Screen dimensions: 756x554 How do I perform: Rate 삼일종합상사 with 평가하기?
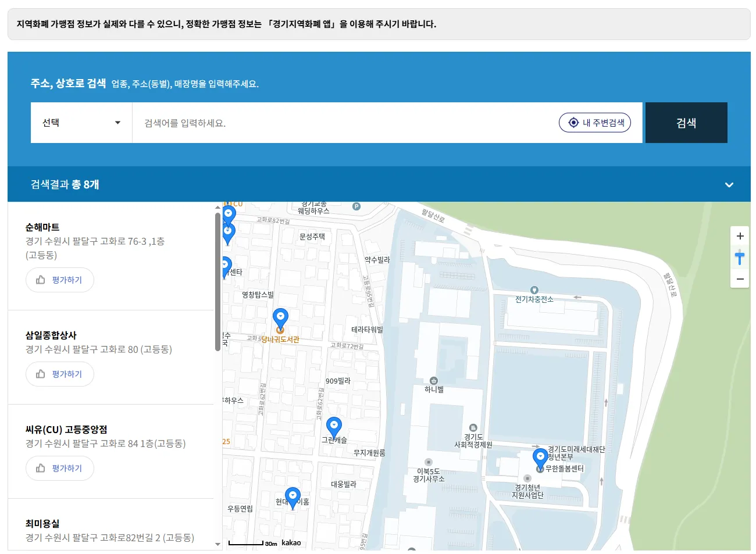pyautogui.click(x=60, y=374)
